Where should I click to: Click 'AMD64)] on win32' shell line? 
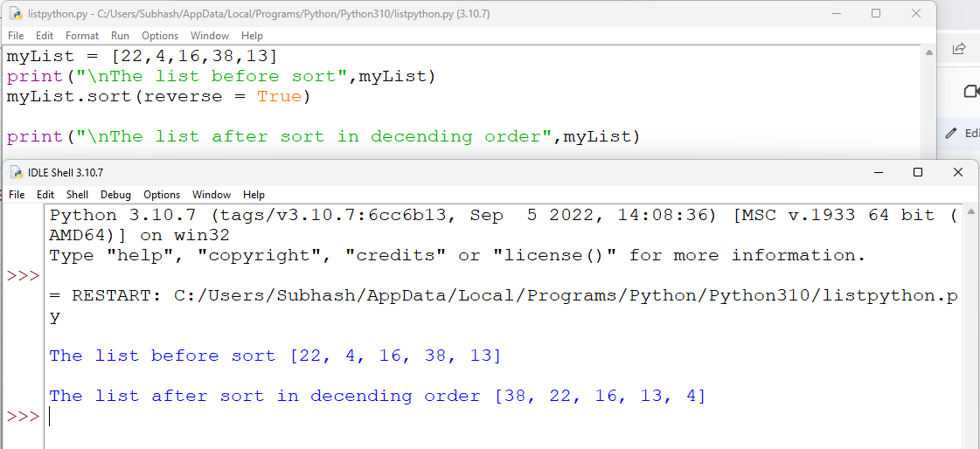coord(139,236)
